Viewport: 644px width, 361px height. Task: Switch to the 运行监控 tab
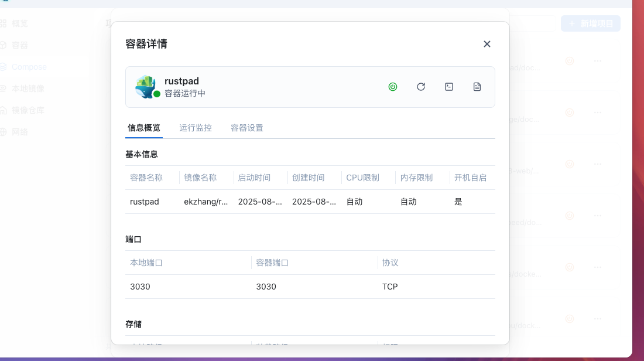click(x=196, y=128)
